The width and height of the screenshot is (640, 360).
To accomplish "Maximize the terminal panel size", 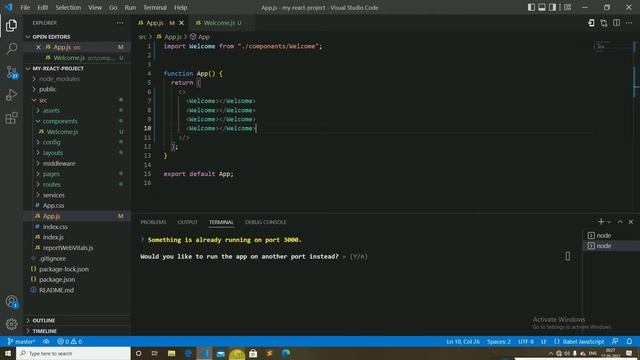I will [620, 222].
